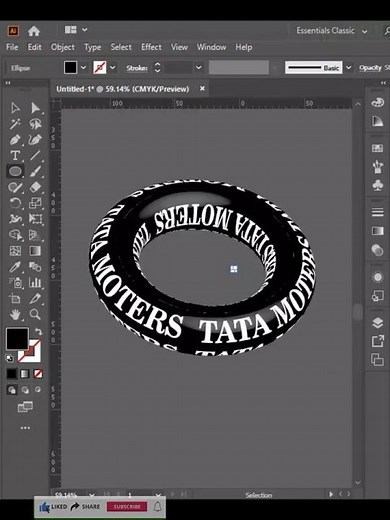Choose the Scale tool
The height and width of the screenshot is (520, 390).
pyautogui.click(x=35, y=203)
